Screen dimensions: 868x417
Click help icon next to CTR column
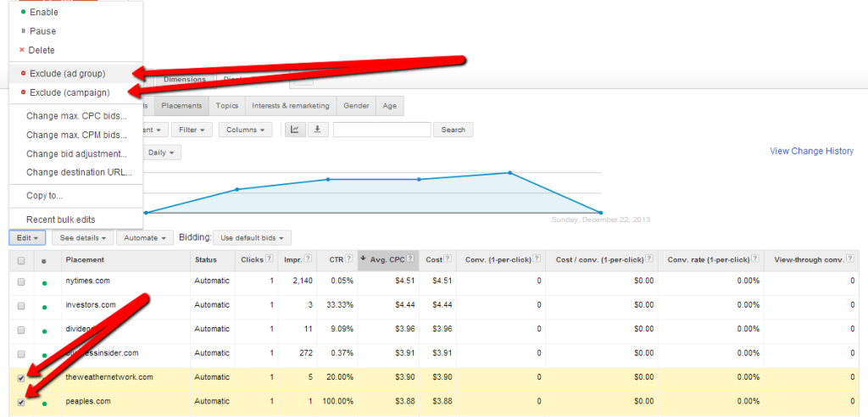pyautogui.click(x=349, y=259)
